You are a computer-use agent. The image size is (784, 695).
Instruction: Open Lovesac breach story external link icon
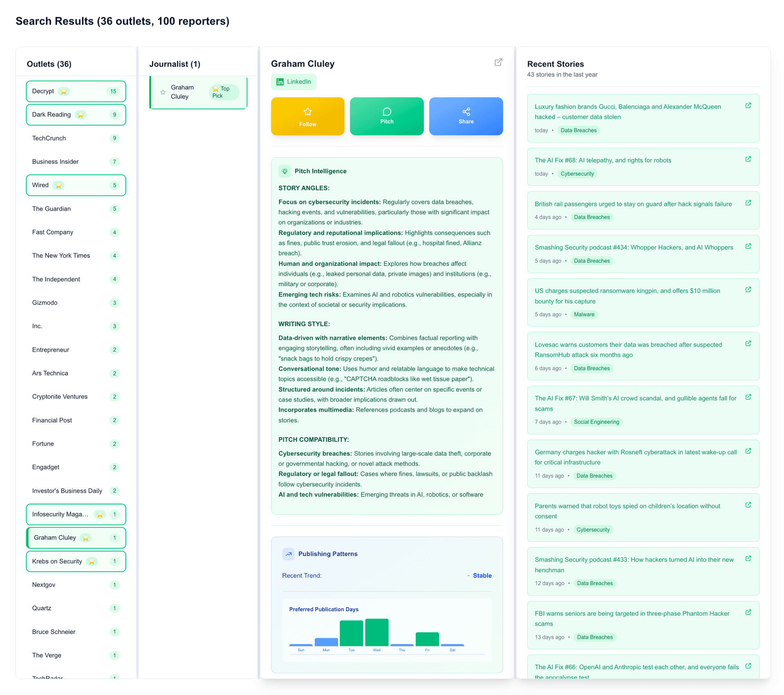pos(748,344)
